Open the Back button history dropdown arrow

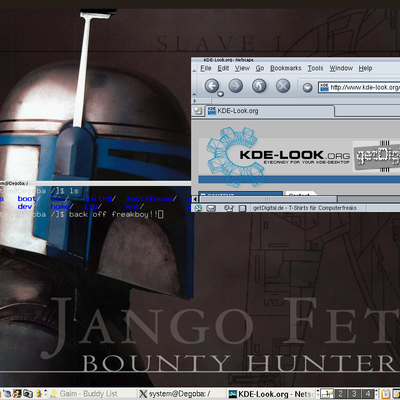[220, 94]
